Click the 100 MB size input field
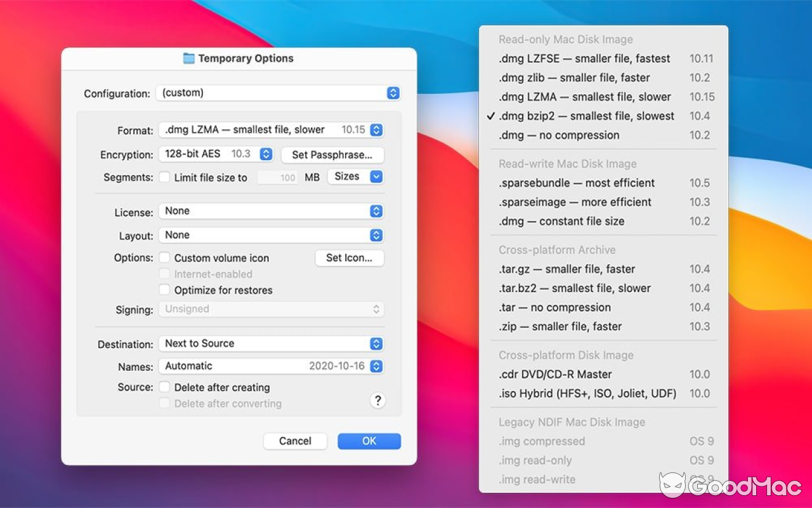This screenshot has width=812, height=508. 277,178
